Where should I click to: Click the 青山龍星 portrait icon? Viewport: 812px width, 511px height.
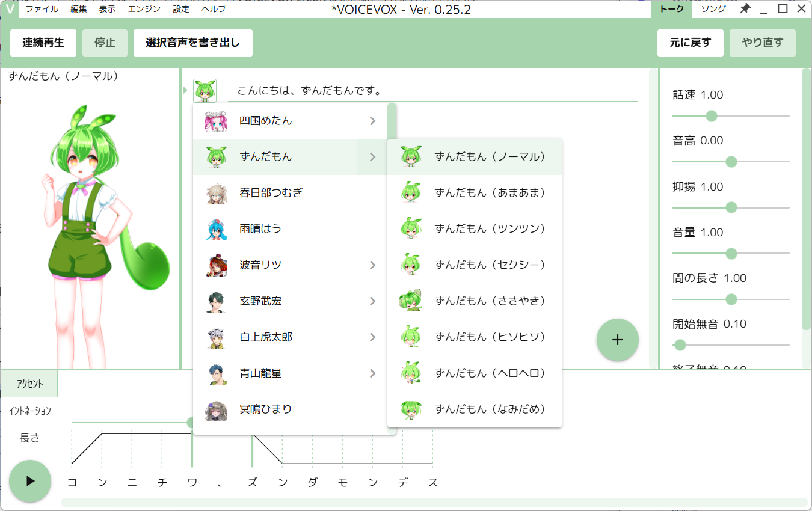[216, 373]
